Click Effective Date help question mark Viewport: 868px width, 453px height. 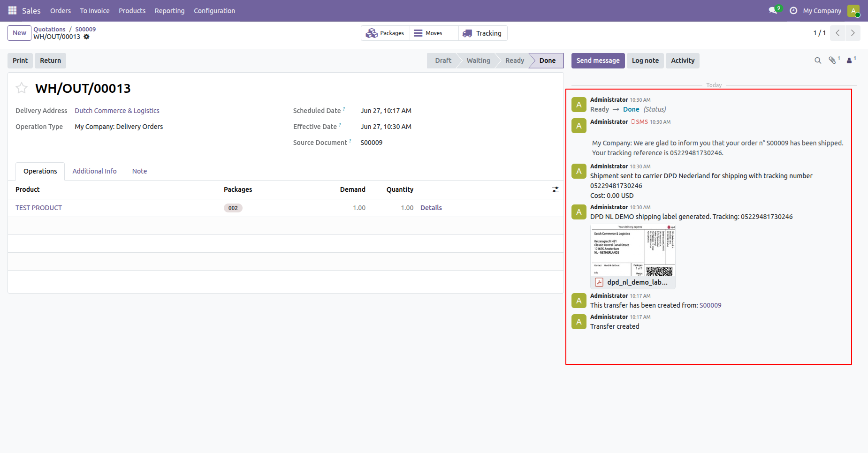click(x=340, y=125)
